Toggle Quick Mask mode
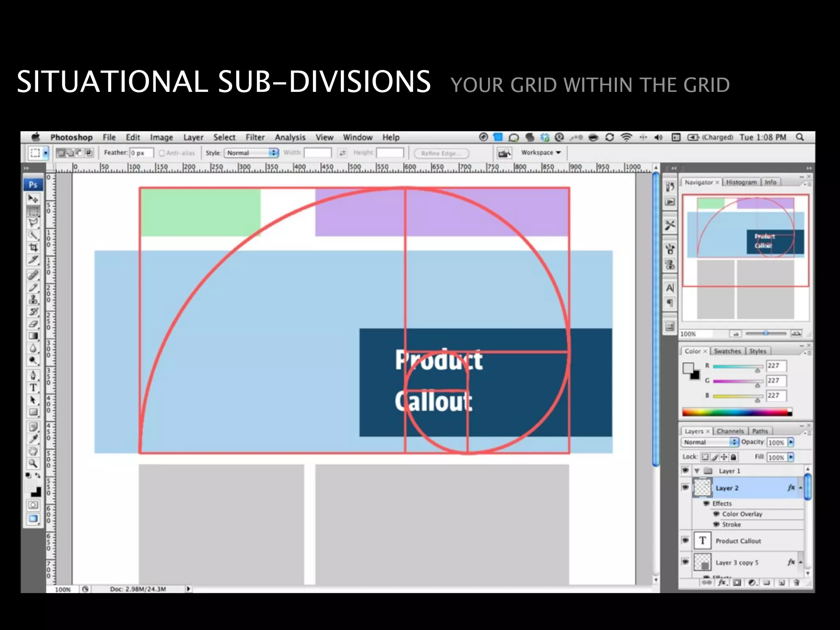This screenshot has height=630, width=840. [33, 505]
